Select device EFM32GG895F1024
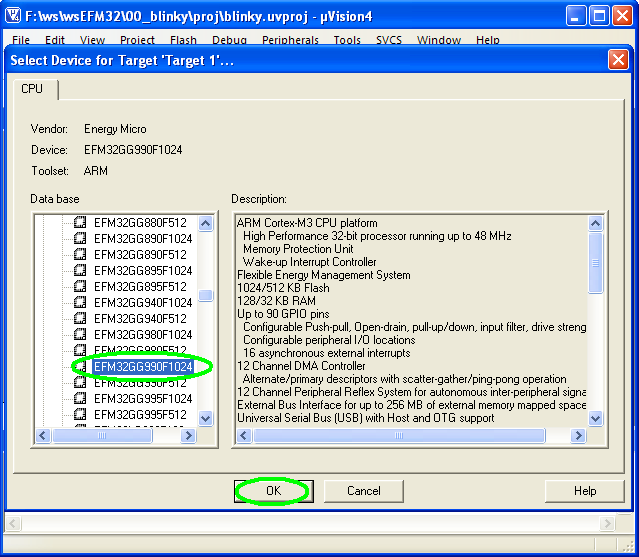Image resolution: width=639 pixels, height=557 pixels. (143, 271)
